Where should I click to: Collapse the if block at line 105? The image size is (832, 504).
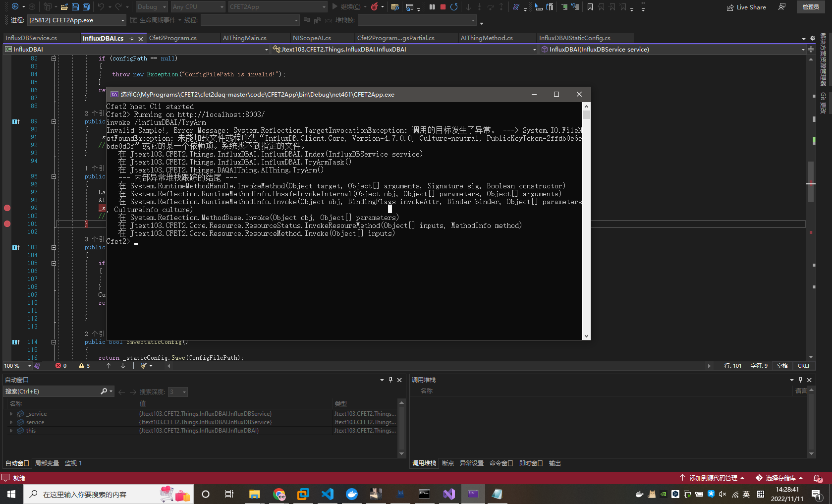tap(54, 263)
